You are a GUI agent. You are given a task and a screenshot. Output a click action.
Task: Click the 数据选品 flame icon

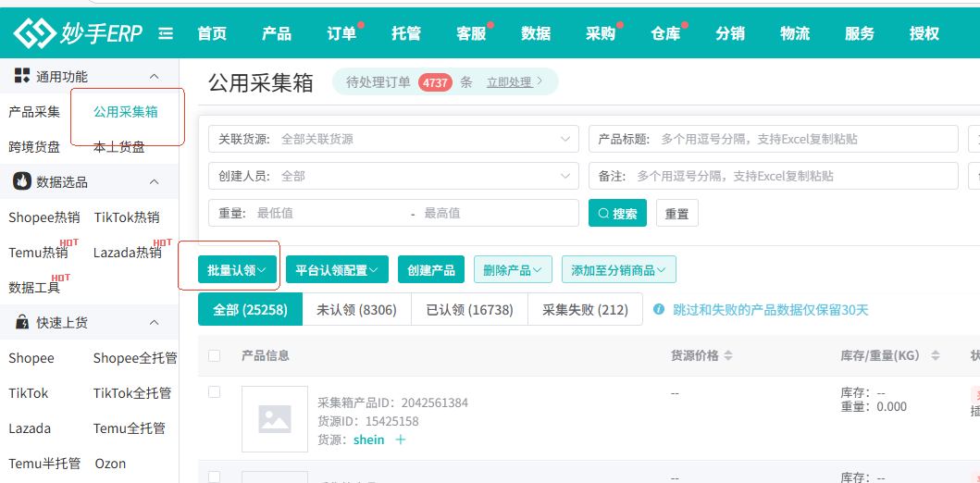22,182
